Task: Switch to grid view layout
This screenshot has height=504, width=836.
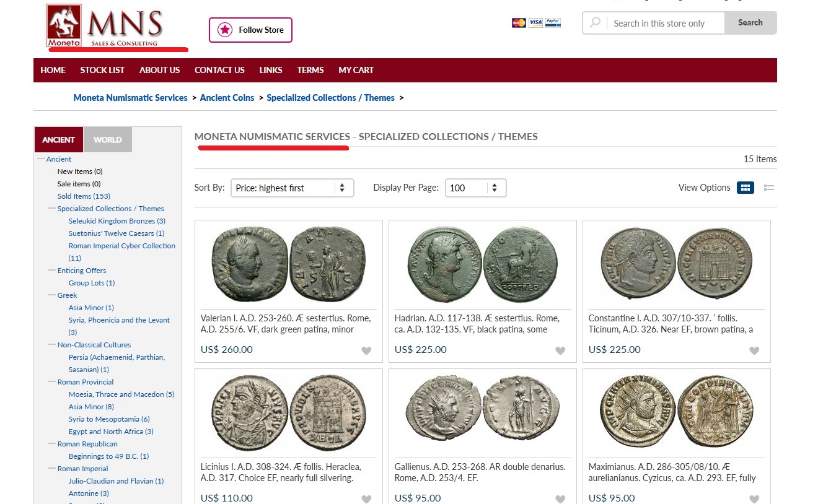Action: click(745, 188)
